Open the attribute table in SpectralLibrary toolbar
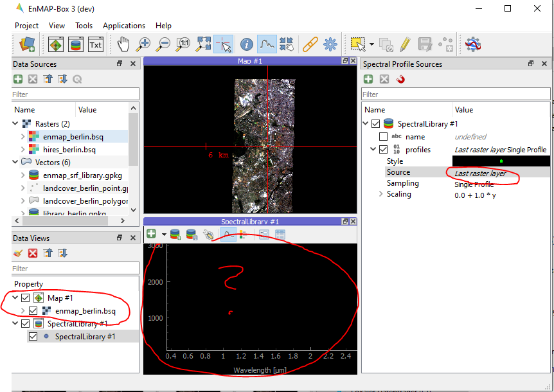 click(280, 234)
